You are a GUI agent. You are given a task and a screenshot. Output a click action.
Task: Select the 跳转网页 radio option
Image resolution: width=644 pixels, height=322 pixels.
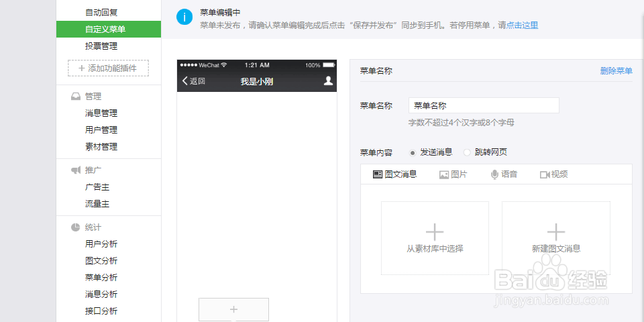(x=467, y=153)
